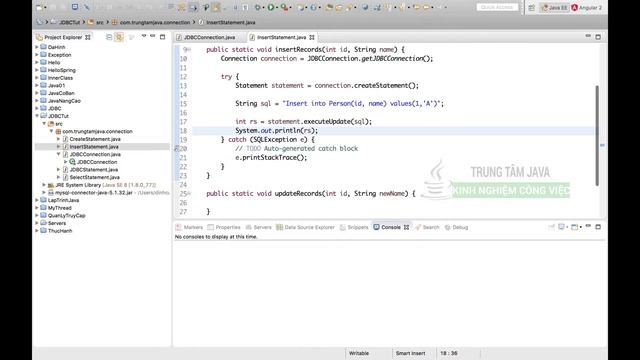Click line 18 System.out.println code

(276, 131)
